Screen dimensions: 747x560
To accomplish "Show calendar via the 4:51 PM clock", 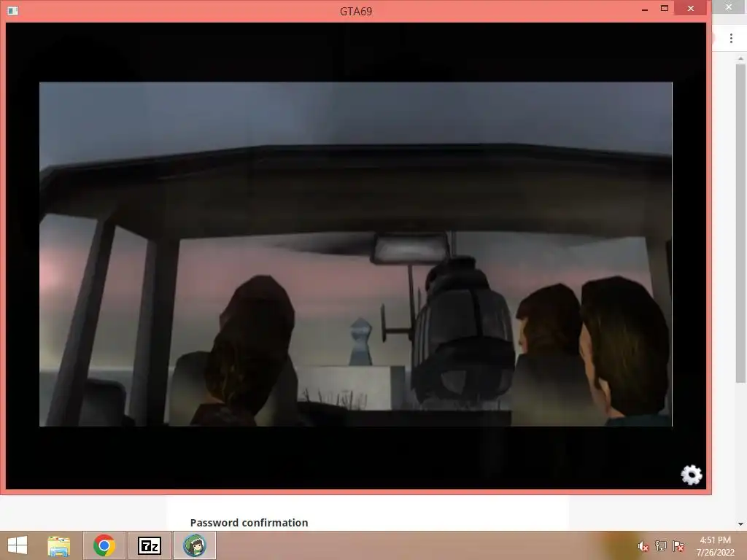I will 715,546.
